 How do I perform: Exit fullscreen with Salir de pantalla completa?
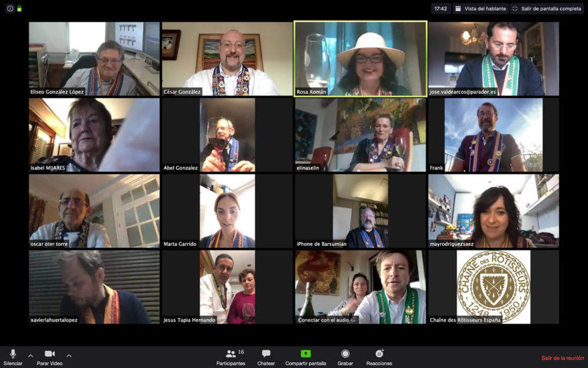coord(546,9)
